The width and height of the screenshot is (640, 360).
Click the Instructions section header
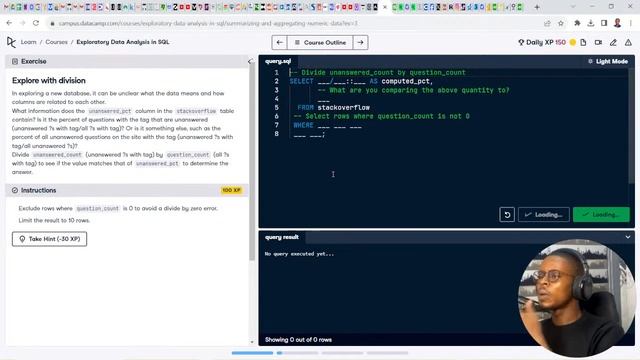pos(127,190)
